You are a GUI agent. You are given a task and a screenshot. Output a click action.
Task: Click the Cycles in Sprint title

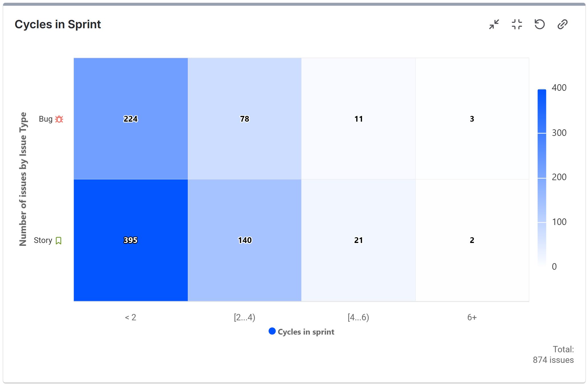click(x=58, y=24)
